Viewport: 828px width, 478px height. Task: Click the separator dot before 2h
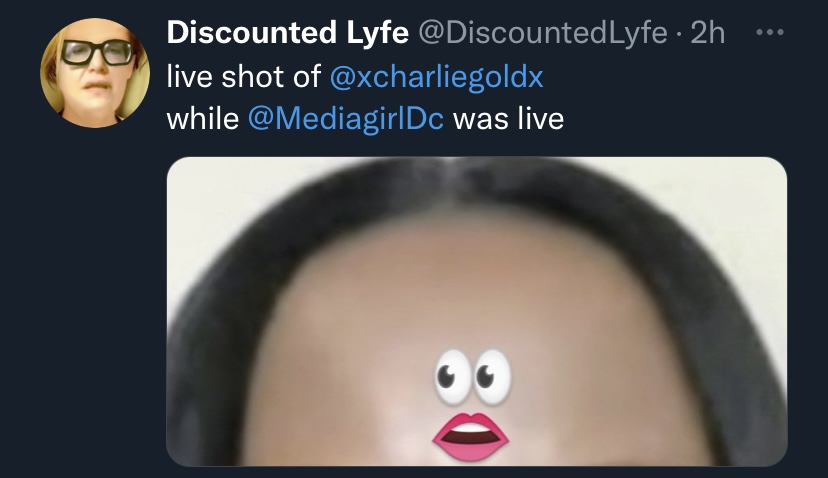pos(679,34)
